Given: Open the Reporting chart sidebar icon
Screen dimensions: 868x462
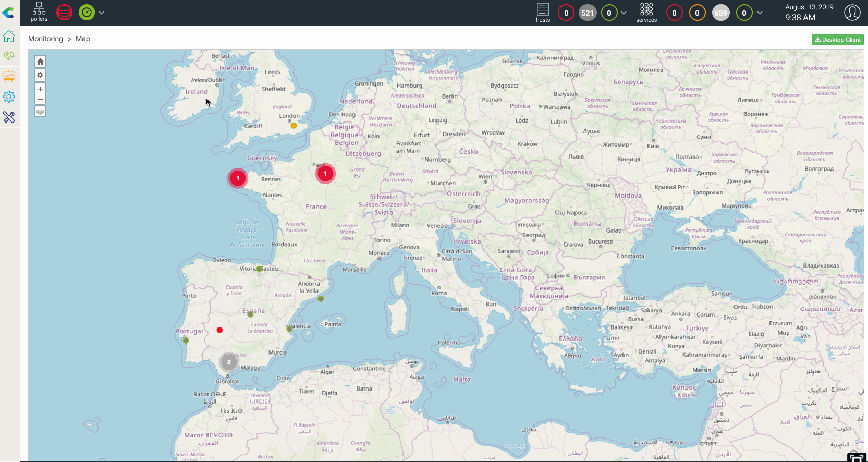Looking at the screenshot, I should click(9, 76).
